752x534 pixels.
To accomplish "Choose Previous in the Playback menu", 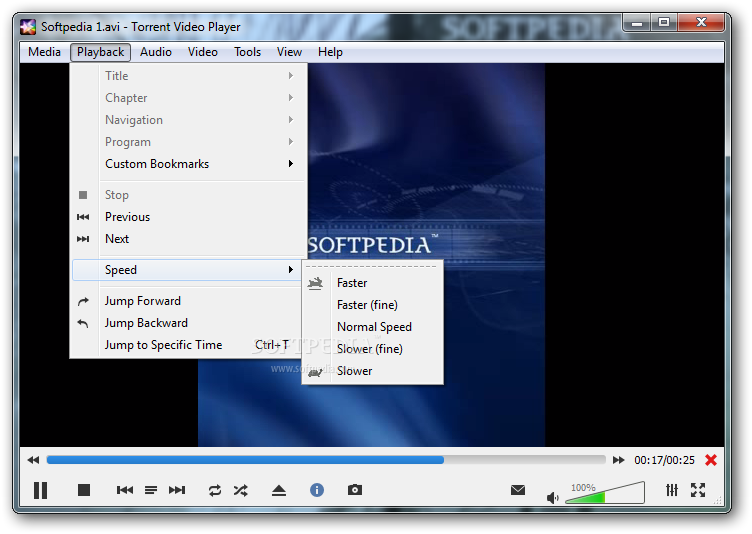I will click(x=189, y=217).
